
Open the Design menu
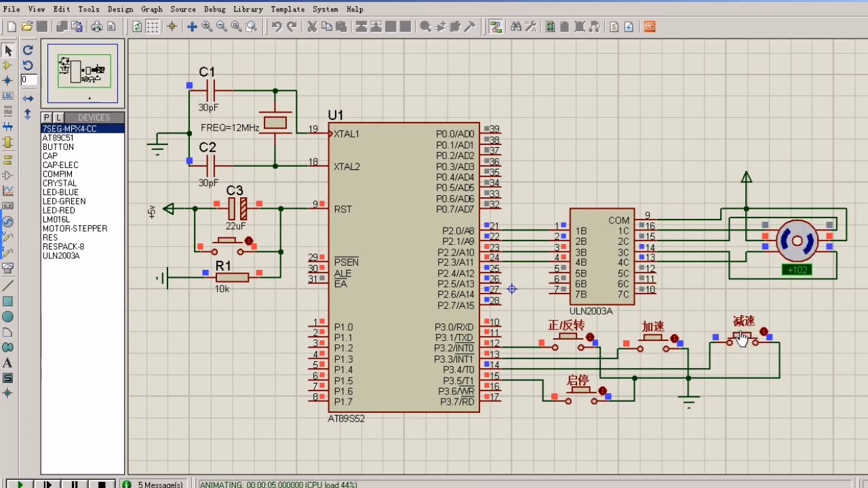(x=120, y=9)
